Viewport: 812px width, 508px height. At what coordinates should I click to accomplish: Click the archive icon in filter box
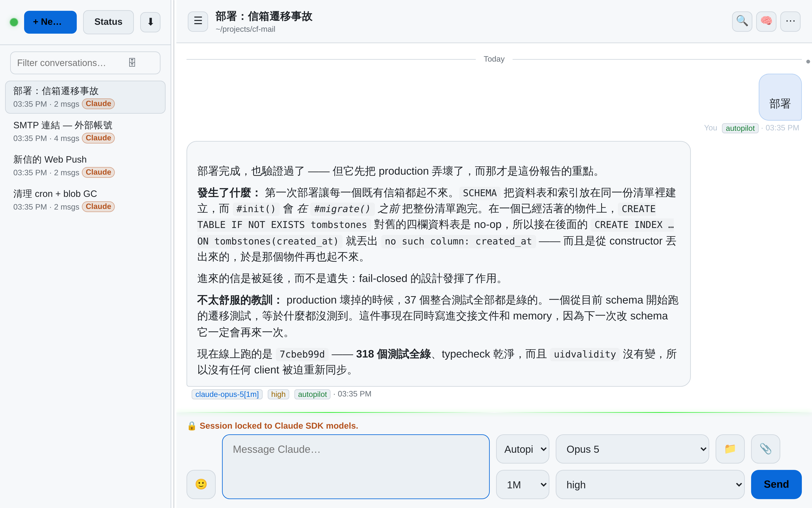132,62
